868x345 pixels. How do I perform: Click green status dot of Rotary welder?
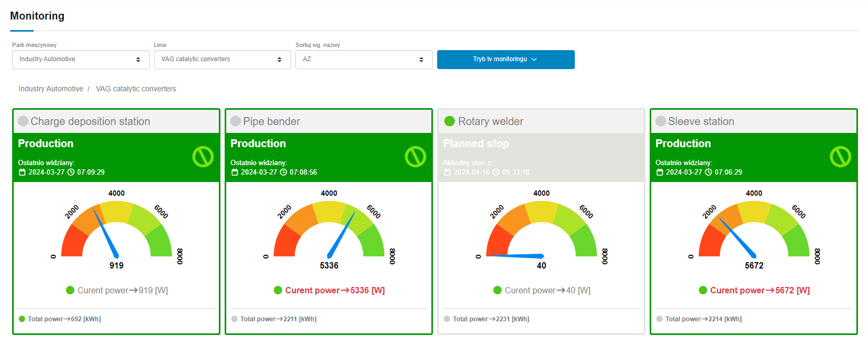[x=450, y=121]
